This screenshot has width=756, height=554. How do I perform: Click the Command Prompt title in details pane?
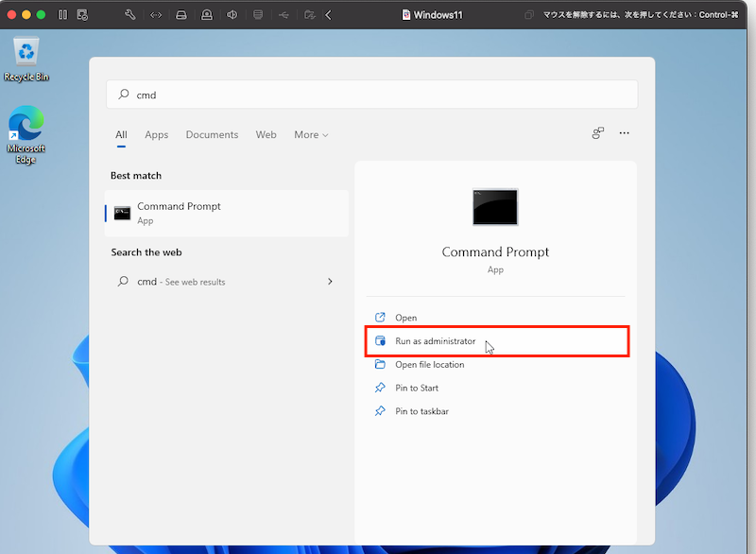pos(495,251)
